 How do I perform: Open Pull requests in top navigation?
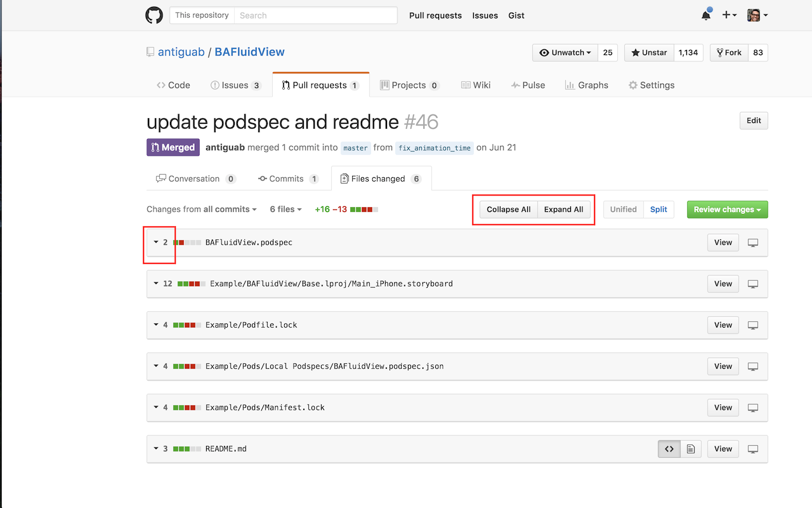[x=435, y=15]
